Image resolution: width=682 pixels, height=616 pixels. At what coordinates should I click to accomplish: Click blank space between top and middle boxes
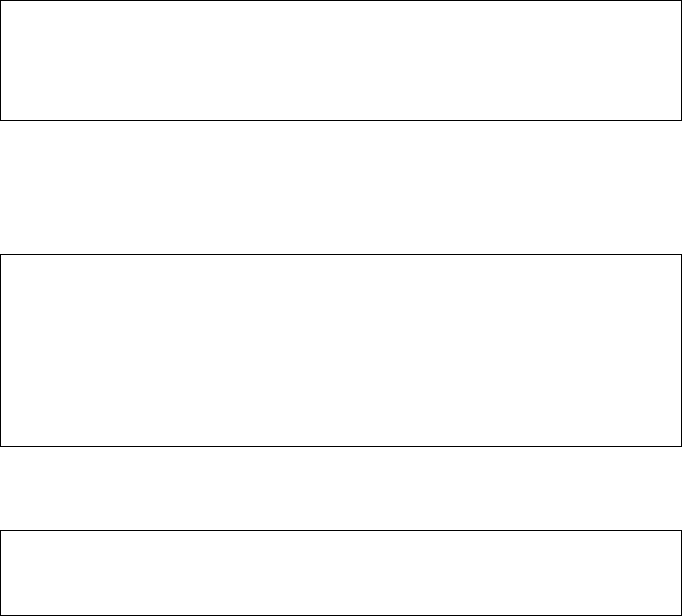tap(341, 188)
